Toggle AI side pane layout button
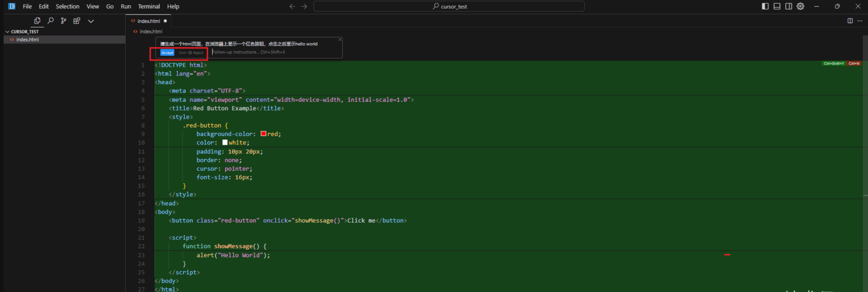 click(x=788, y=6)
